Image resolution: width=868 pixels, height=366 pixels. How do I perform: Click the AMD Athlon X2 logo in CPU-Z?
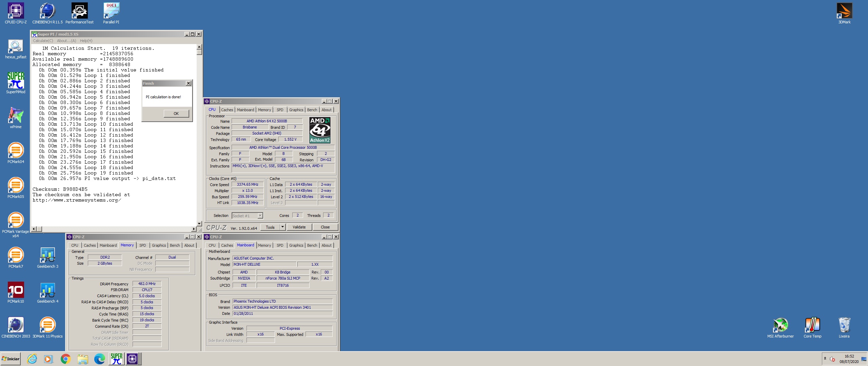click(320, 130)
